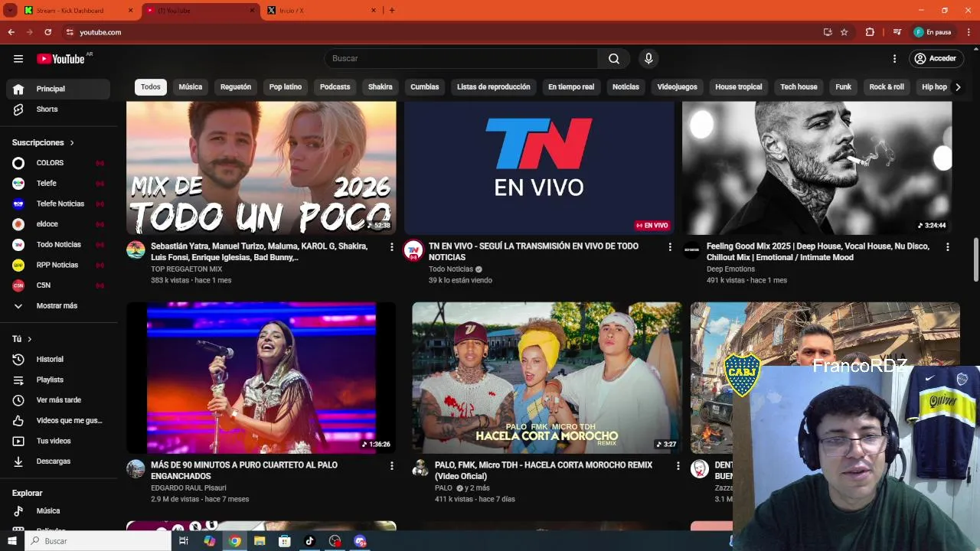Expand Mostrar más subscriptions
The height and width of the screenshot is (551, 980).
coord(58,306)
